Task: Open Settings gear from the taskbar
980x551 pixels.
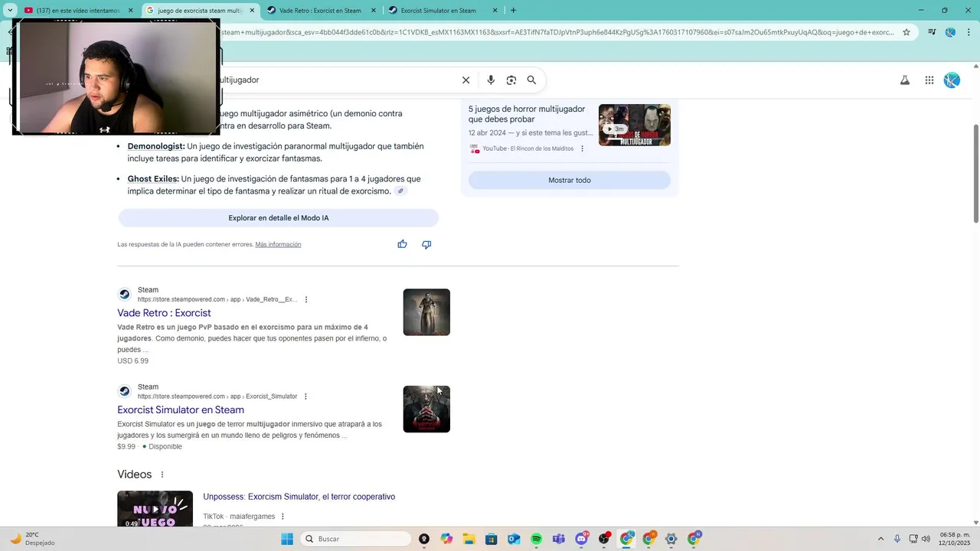Action: 671,539
